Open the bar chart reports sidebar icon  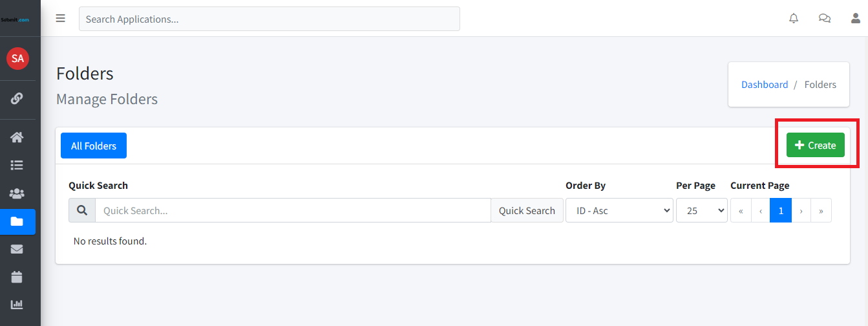coord(17,305)
